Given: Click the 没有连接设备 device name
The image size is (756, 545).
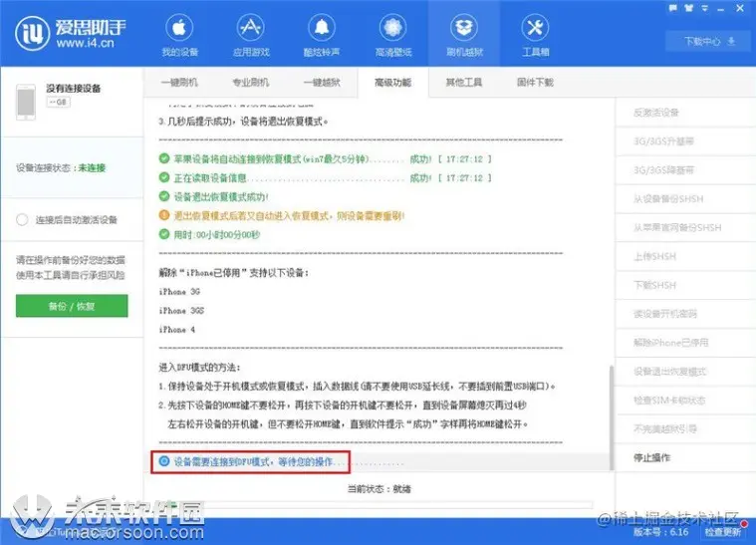Looking at the screenshot, I should [74, 89].
